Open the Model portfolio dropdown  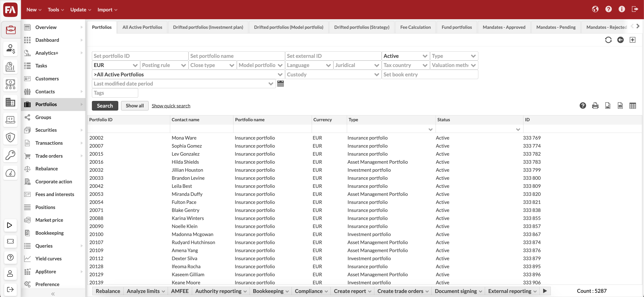[261, 65]
